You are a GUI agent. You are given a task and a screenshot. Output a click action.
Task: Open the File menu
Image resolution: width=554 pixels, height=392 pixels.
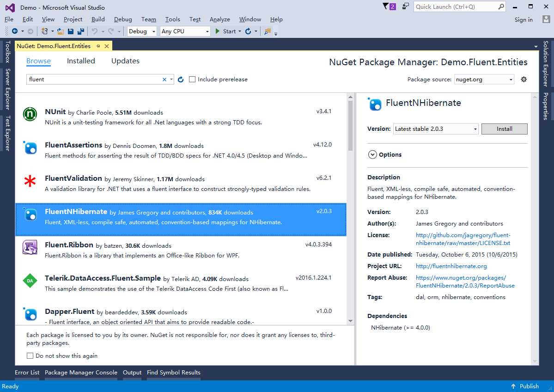click(9, 19)
